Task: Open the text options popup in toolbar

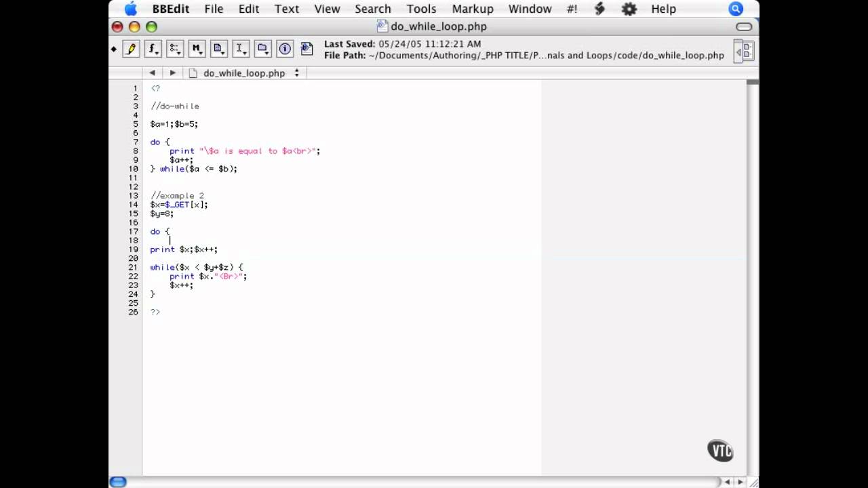Action: pyautogui.click(x=174, y=49)
